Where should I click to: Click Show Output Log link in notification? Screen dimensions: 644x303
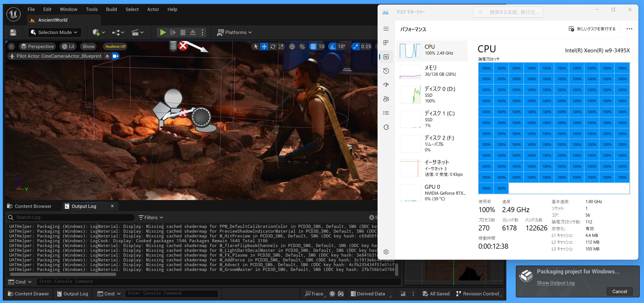[556, 283]
